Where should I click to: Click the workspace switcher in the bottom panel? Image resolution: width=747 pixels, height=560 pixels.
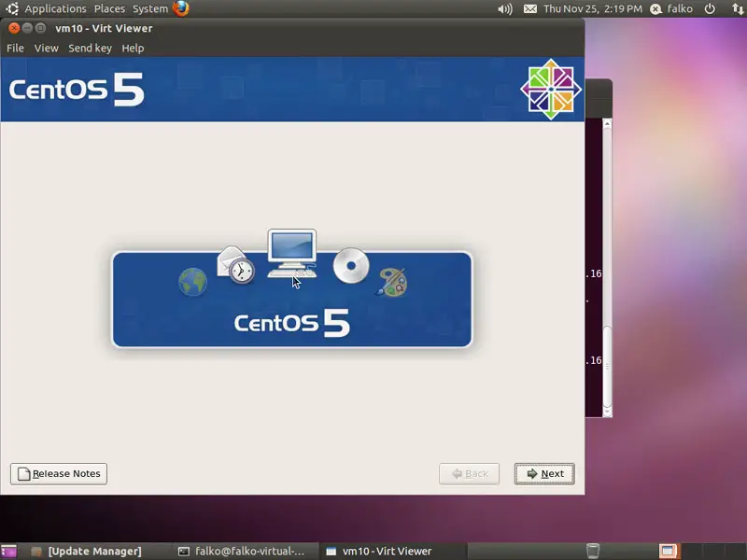click(x=702, y=551)
